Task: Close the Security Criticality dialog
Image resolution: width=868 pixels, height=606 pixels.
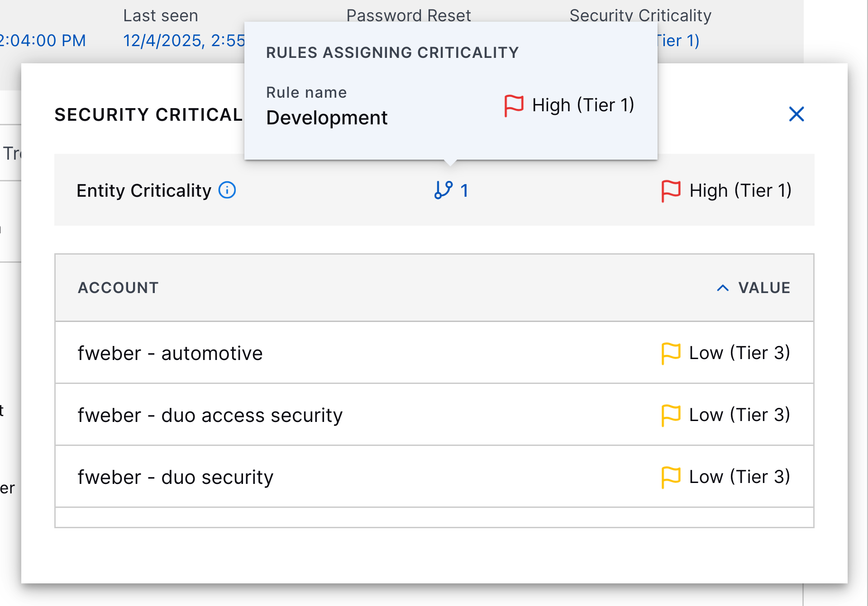Action: pos(796,114)
